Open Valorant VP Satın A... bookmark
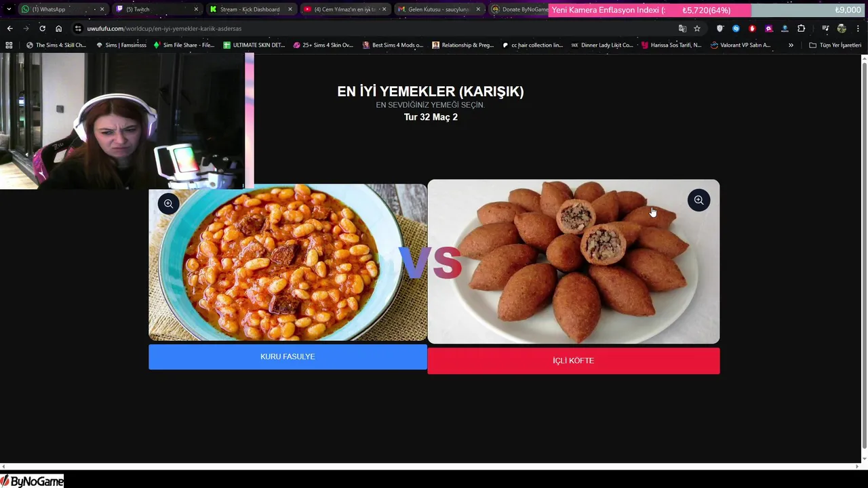This screenshot has height=488, width=868. click(x=741, y=45)
